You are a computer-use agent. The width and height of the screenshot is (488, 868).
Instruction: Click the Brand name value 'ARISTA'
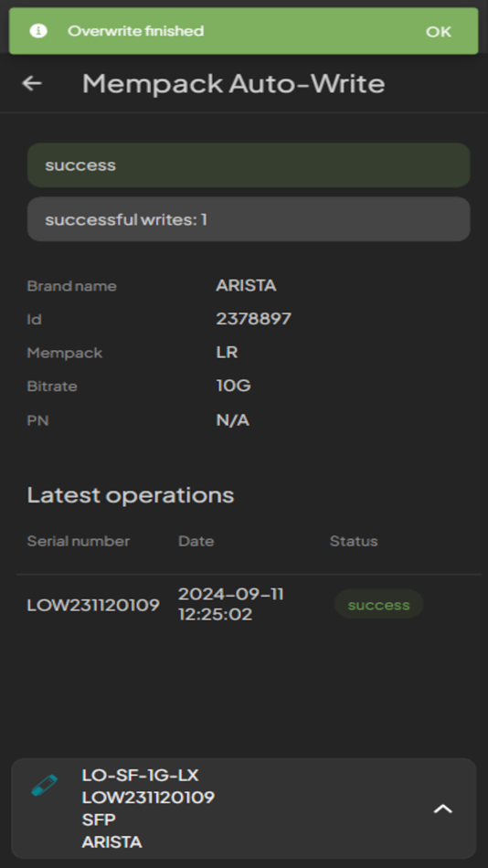[246, 286]
